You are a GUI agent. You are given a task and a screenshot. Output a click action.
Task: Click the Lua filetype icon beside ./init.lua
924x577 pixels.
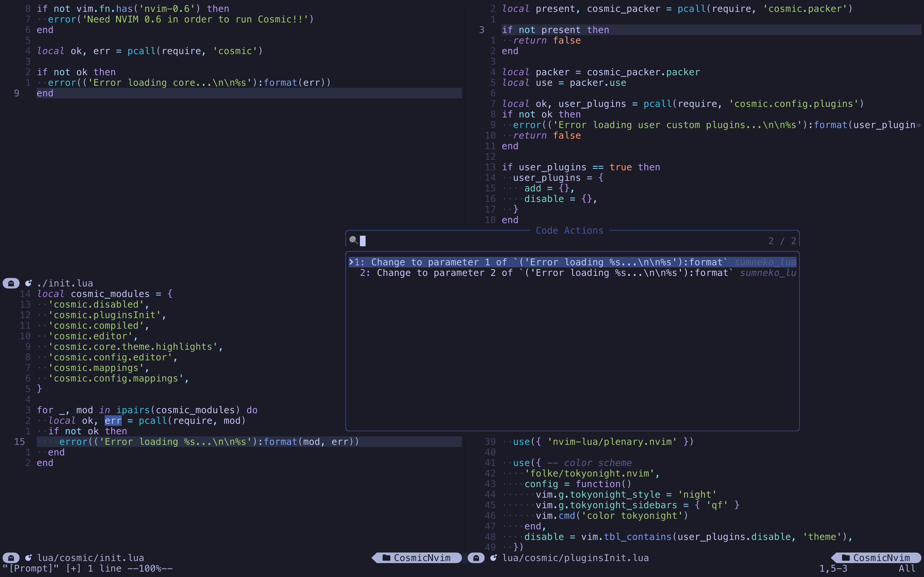click(x=29, y=283)
